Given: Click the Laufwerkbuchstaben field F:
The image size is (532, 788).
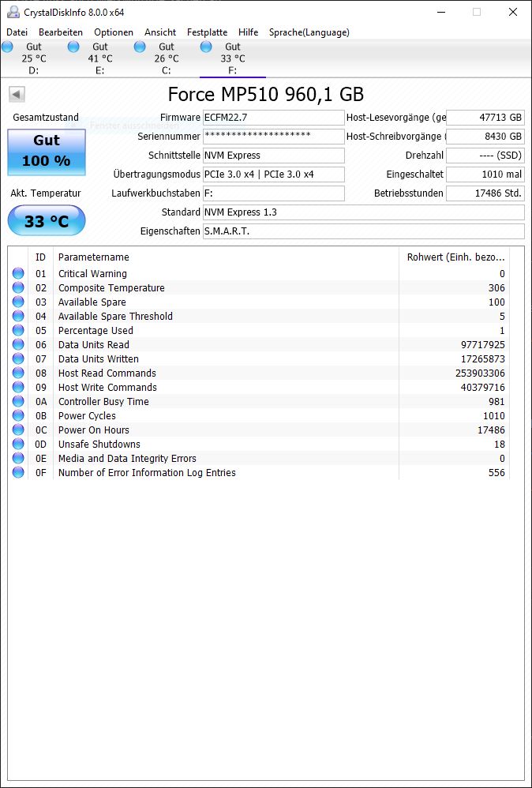Looking at the screenshot, I should coord(274,193).
